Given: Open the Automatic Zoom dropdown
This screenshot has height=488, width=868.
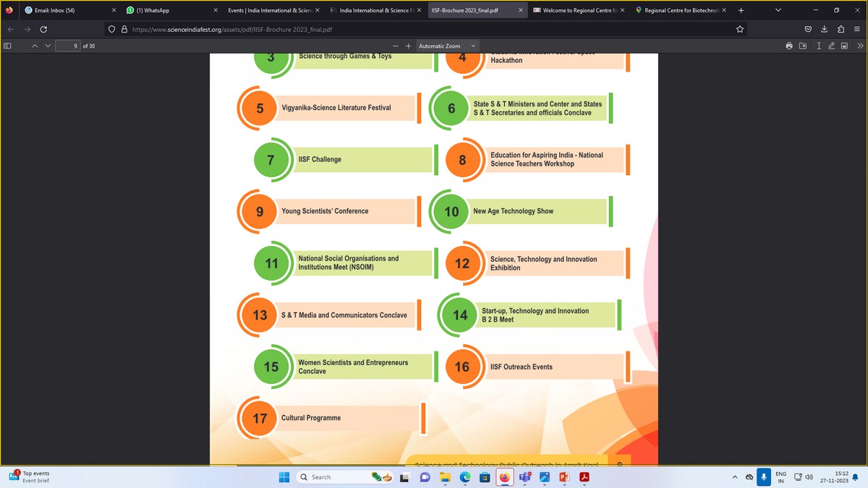Looking at the screenshot, I should pos(447,46).
